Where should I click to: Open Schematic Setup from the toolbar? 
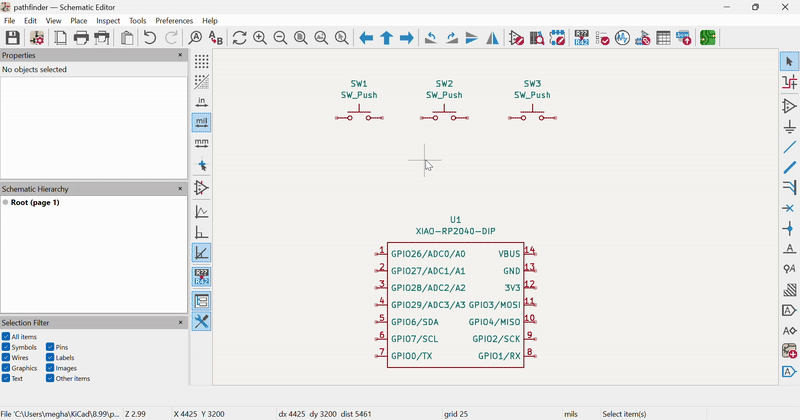tap(37, 38)
